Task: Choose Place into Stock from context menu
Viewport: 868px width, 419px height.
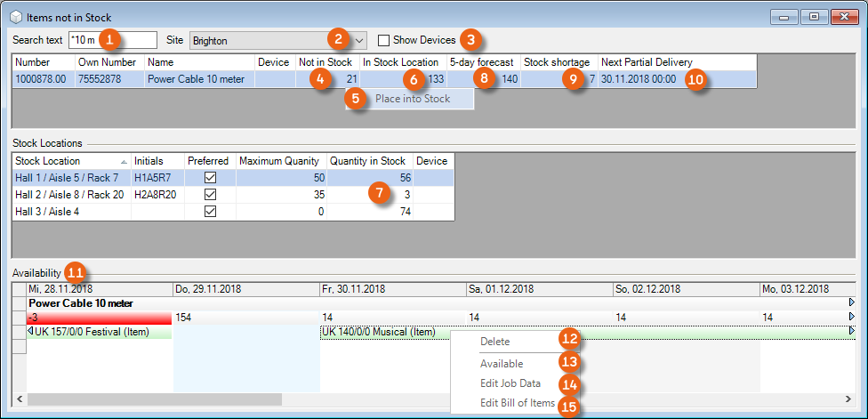Action: pyautogui.click(x=412, y=99)
